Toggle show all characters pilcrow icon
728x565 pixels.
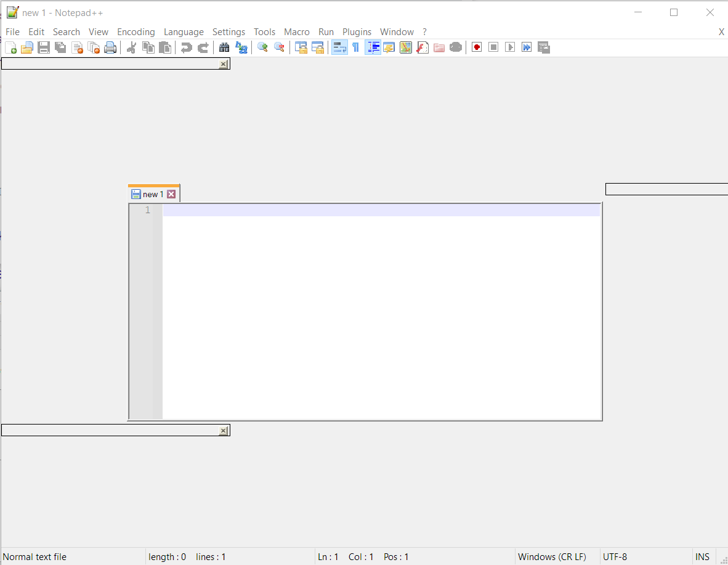[x=355, y=47]
